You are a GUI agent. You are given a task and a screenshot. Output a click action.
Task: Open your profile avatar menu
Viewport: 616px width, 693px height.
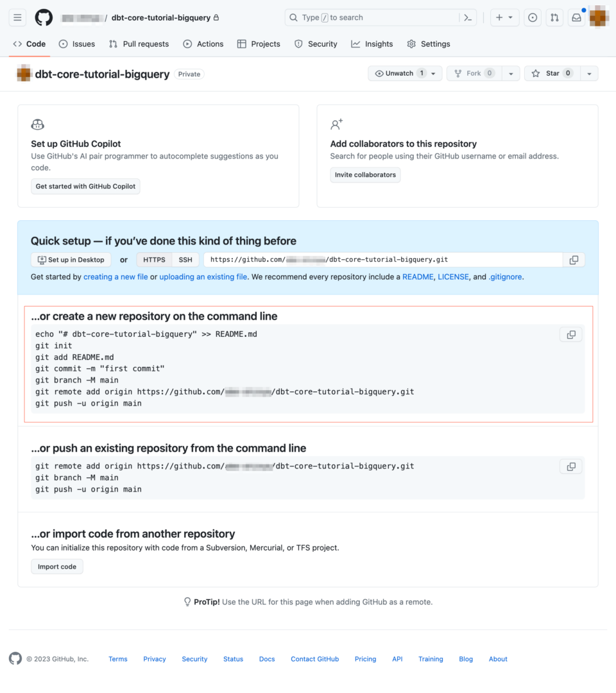(598, 17)
